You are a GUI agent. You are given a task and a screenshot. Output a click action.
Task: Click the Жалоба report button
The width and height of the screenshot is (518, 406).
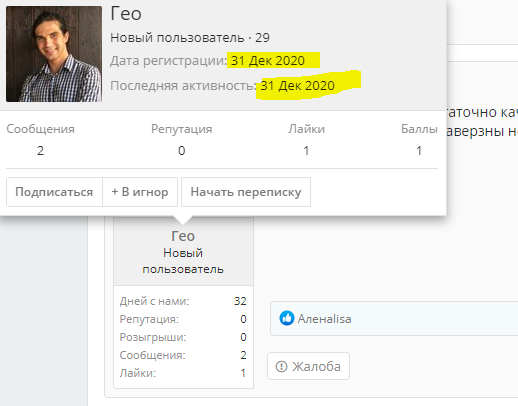(x=308, y=366)
